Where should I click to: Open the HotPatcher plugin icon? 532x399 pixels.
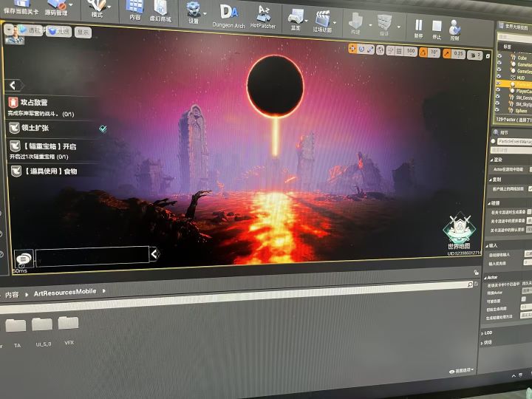click(x=263, y=13)
